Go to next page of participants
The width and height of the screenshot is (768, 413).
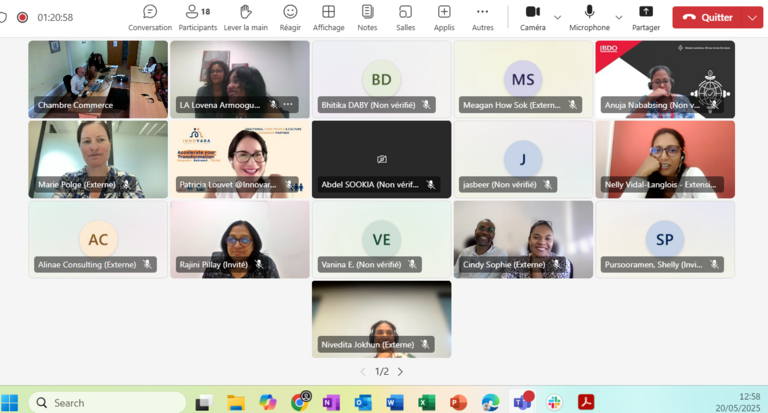tap(400, 371)
